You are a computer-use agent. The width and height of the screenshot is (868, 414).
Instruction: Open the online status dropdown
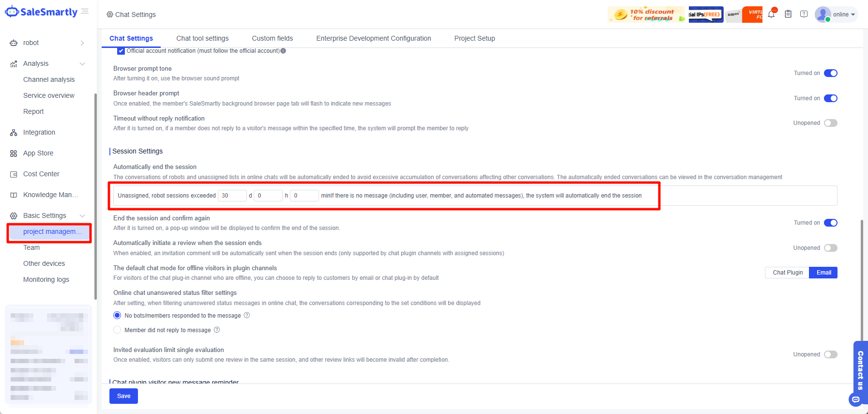coord(844,15)
